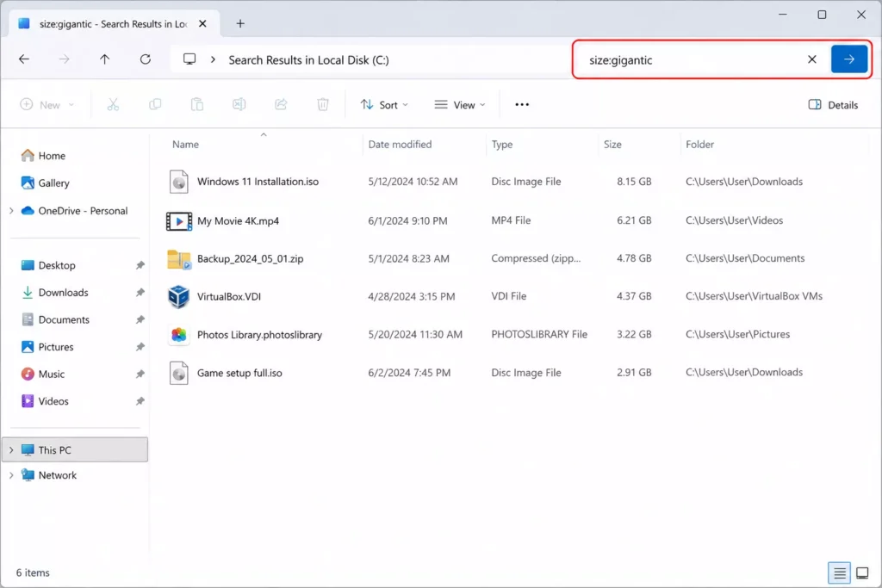Expand the Network tree node
Screen dimensions: 882x588
pyautogui.click(x=11, y=475)
